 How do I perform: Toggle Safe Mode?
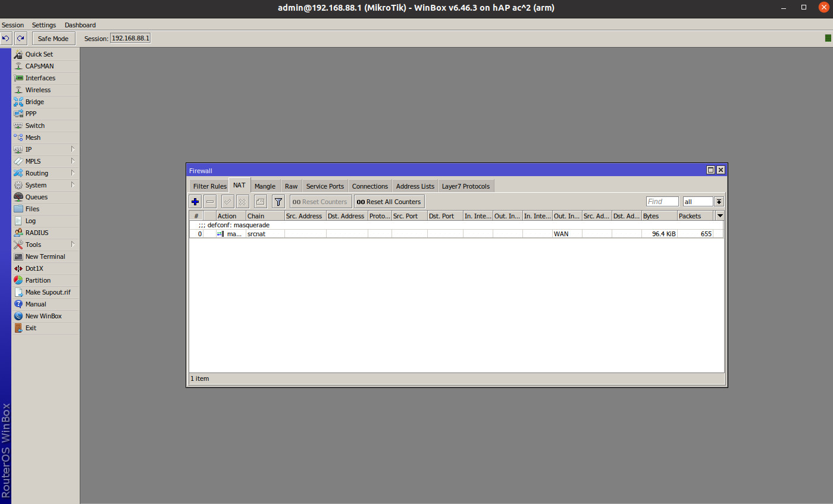point(54,39)
